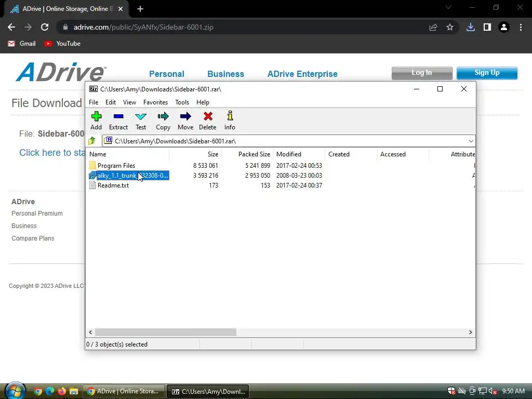Image resolution: width=532 pixels, height=399 pixels.
Task: Bookmark this page with star icon
Action: (450, 27)
